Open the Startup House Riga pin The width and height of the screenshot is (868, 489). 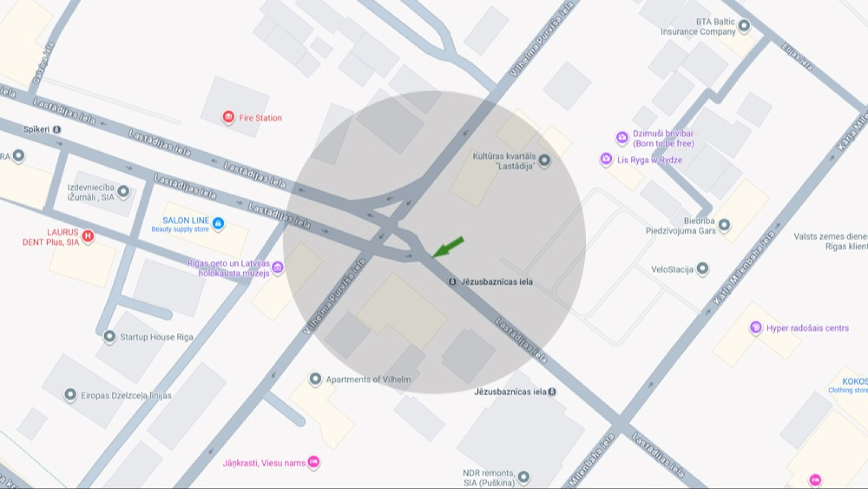[109, 336]
